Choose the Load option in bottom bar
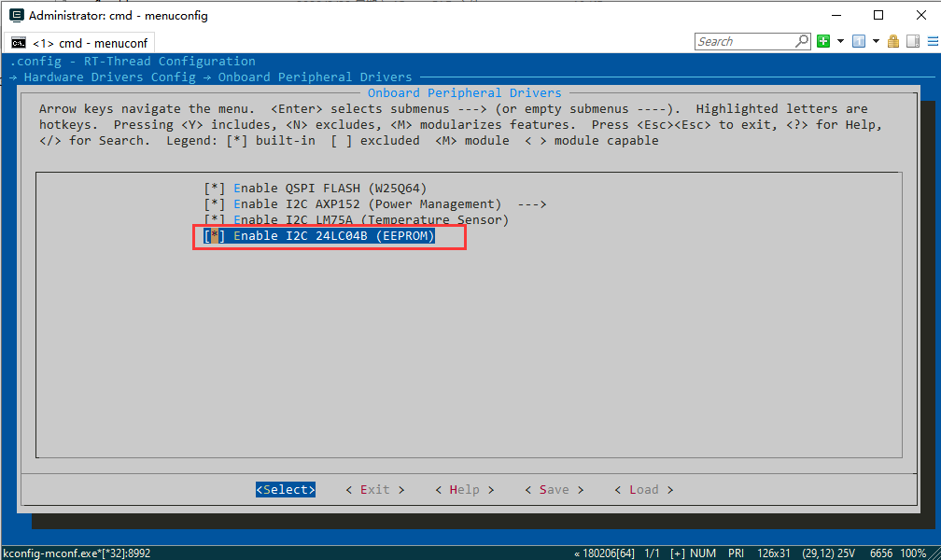This screenshot has height=560, width=941. pyautogui.click(x=643, y=490)
